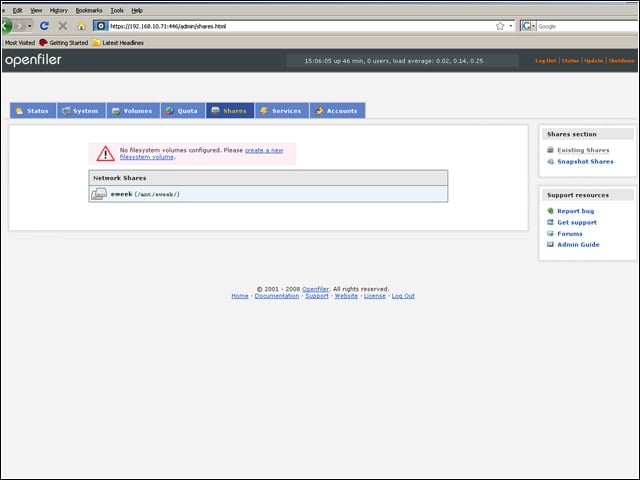Open the History menu
Viewport: 640px width, 480px height.
58,11
